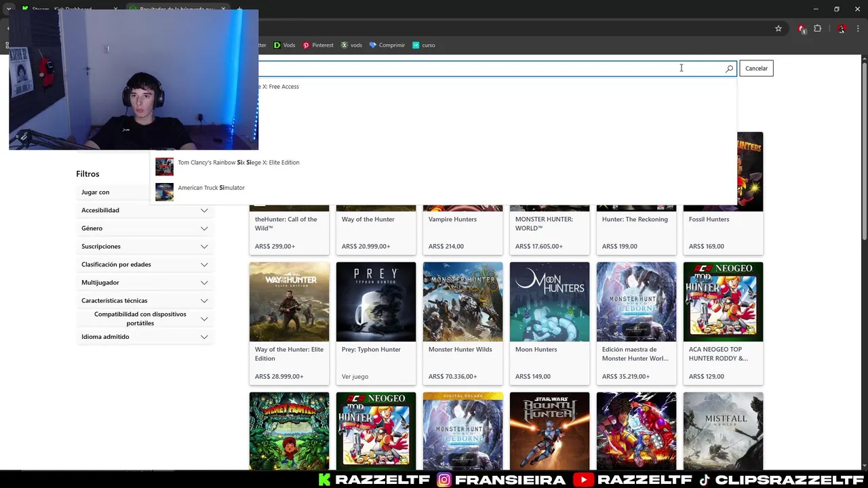Click price ARS$ 214,00

click(446, 247)
